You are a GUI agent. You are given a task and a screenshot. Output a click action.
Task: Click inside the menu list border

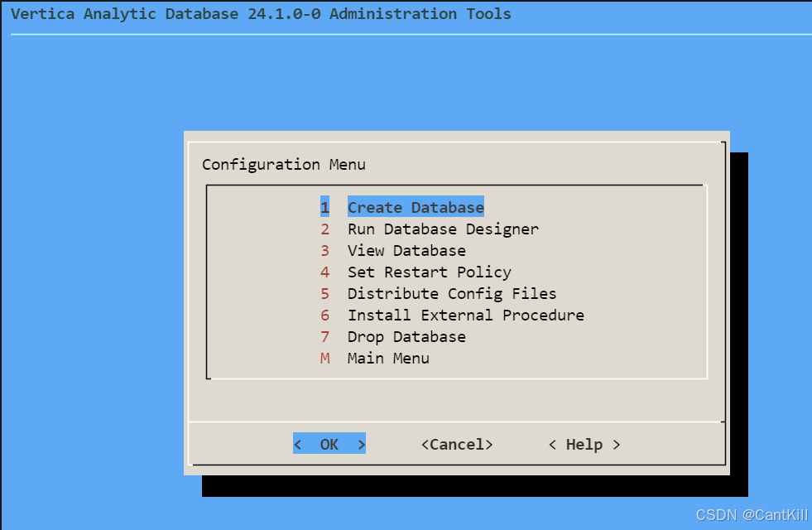[x=455, y=282]
